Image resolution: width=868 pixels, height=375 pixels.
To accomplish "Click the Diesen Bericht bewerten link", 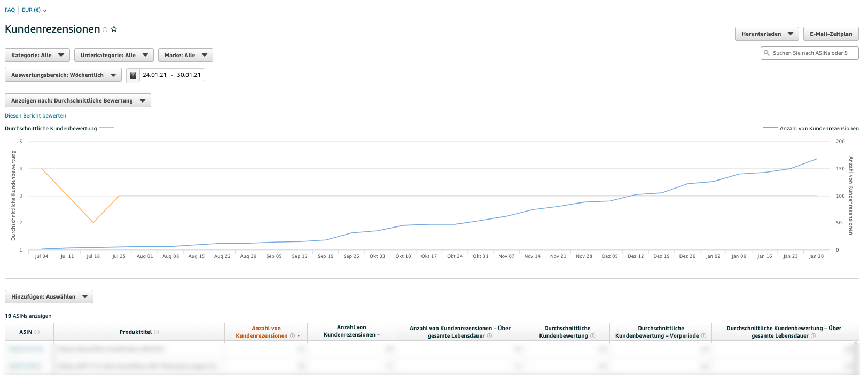I will tap(36, 115).
